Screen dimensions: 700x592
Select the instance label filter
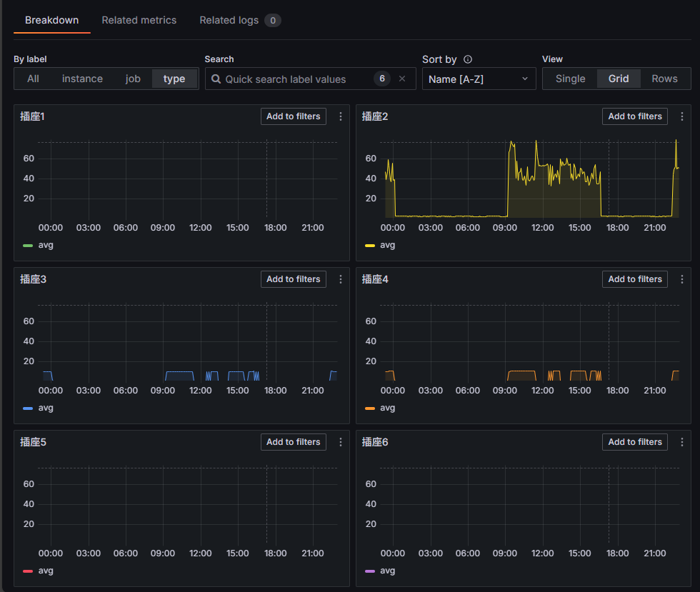pos(82,79)
